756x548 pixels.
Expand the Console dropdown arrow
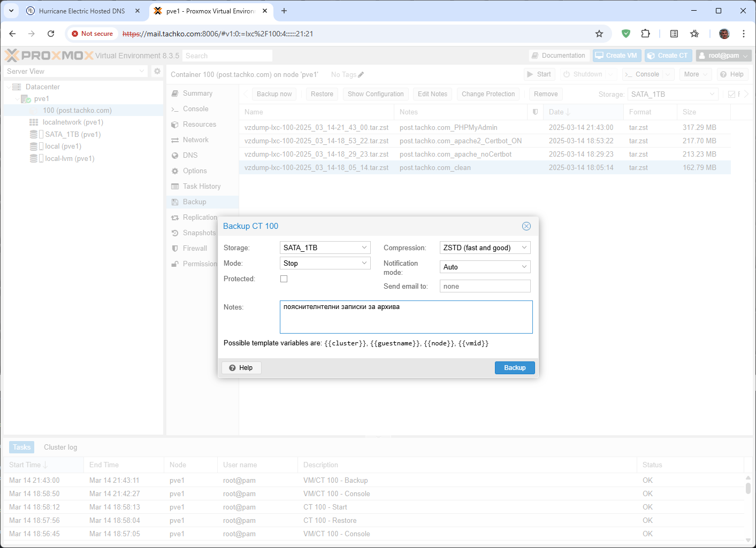(668, 74)
